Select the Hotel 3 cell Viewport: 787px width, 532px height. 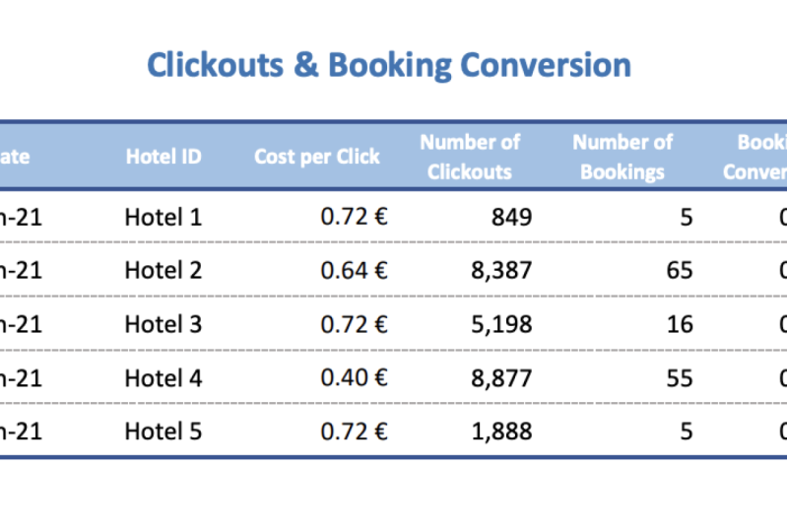pyautogui.click(x=164, y=324)
